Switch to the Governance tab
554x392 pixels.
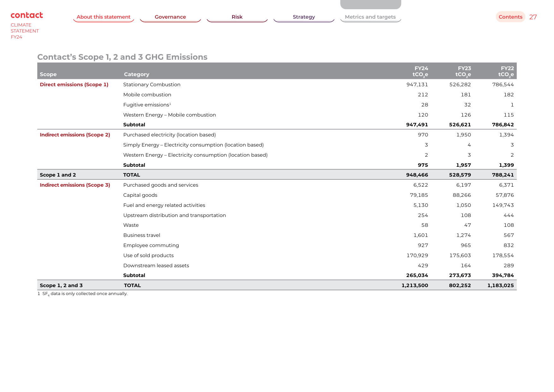pos(170,17)
